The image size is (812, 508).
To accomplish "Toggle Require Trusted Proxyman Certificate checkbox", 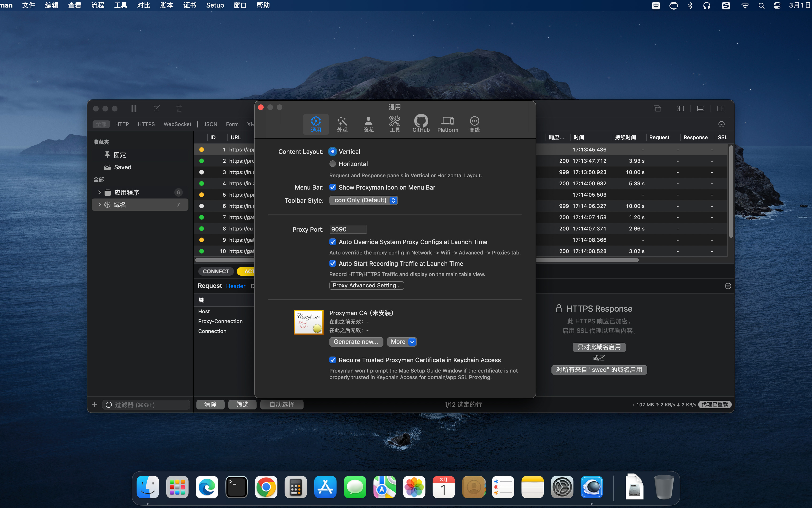I will (332, 360).
